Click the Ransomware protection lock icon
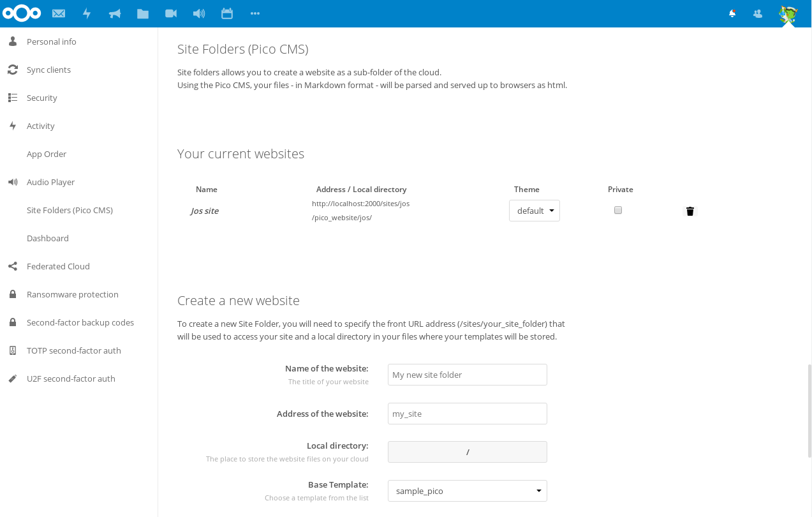 click(x=13, y=294)
